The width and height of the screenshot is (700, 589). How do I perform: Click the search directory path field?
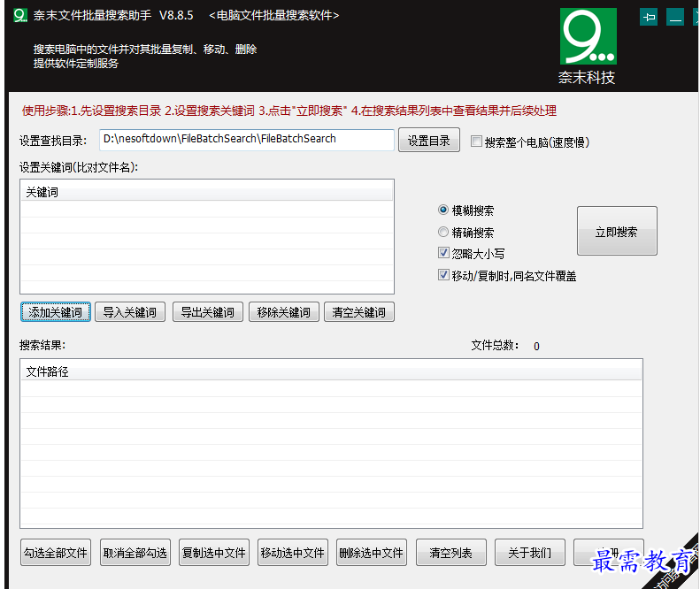[x=247, y=140]
